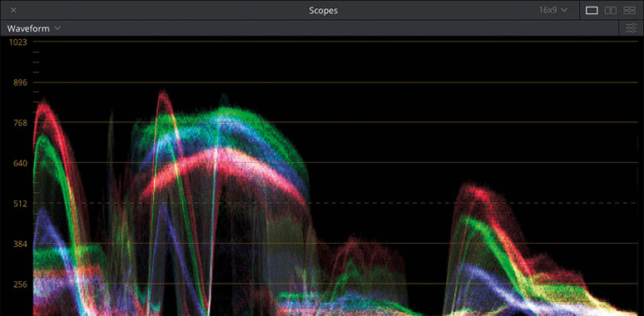The width and height of the screenshot is (644, 316).
Task: Select the four-up scope layout icon
Action: (629, 10)
